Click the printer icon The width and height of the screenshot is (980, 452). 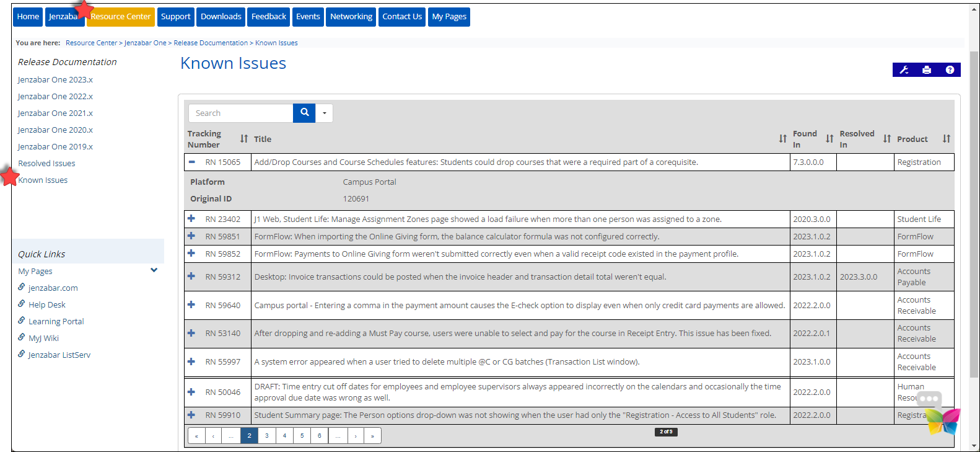tap(927, 70)
